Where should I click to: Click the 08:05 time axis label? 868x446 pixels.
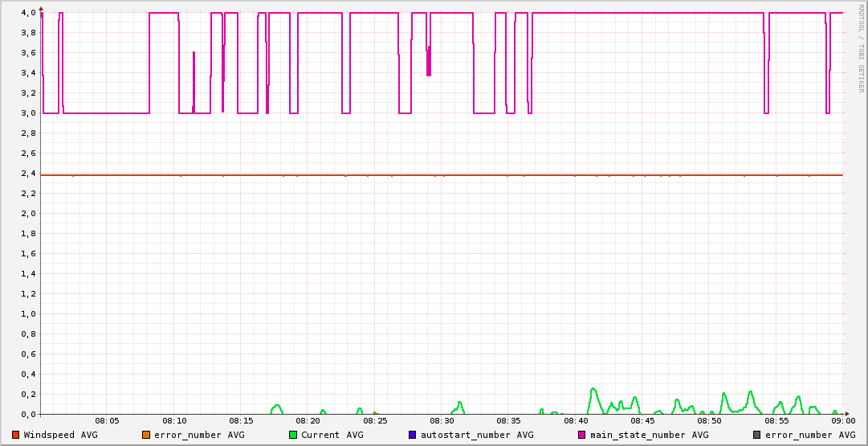coord(108,421)
